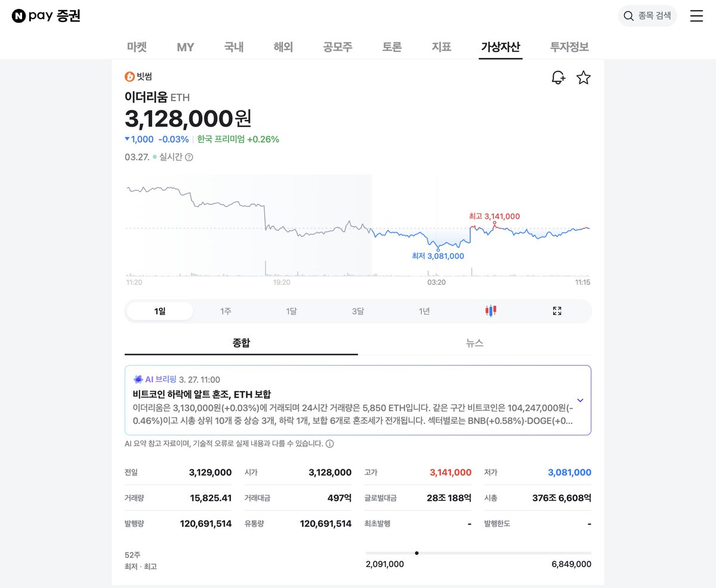
Task: Click the 시총 value 376조 6,608억
Action: [561, 498]
